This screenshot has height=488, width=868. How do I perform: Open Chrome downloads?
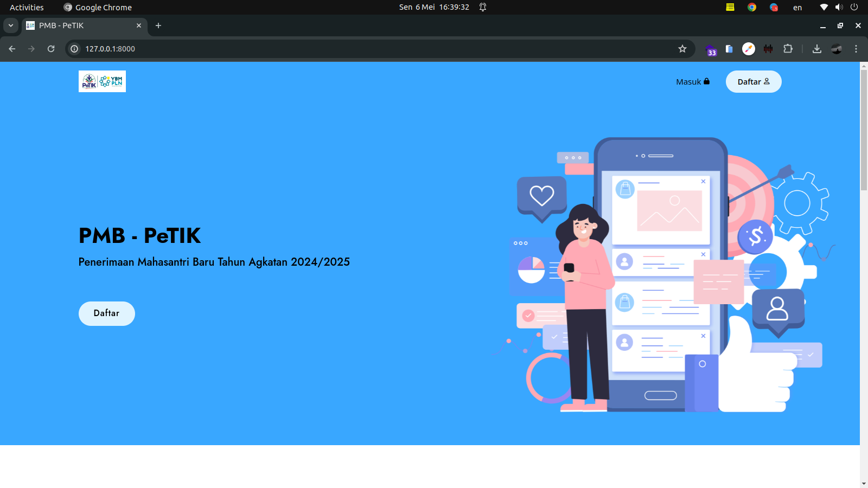816,49
